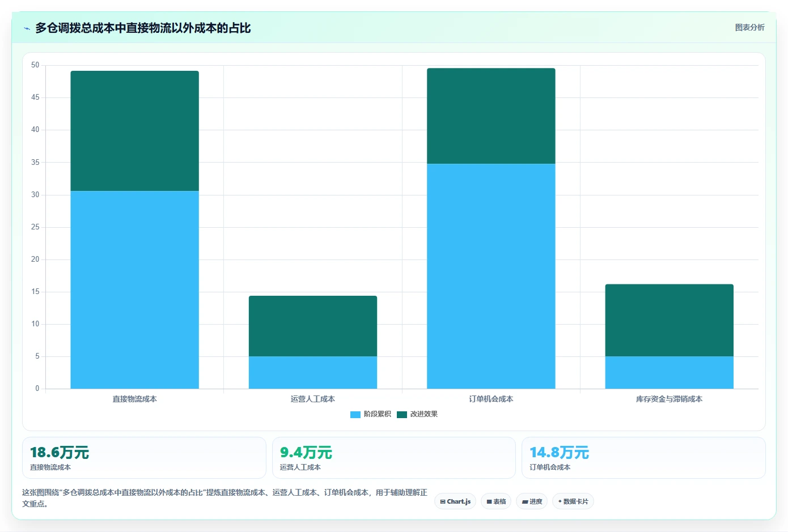Image resolution: width=788 pixels, height=532 pixels.
Task: Click the lightning icon beside the chart title
Action: coord(27,28)
